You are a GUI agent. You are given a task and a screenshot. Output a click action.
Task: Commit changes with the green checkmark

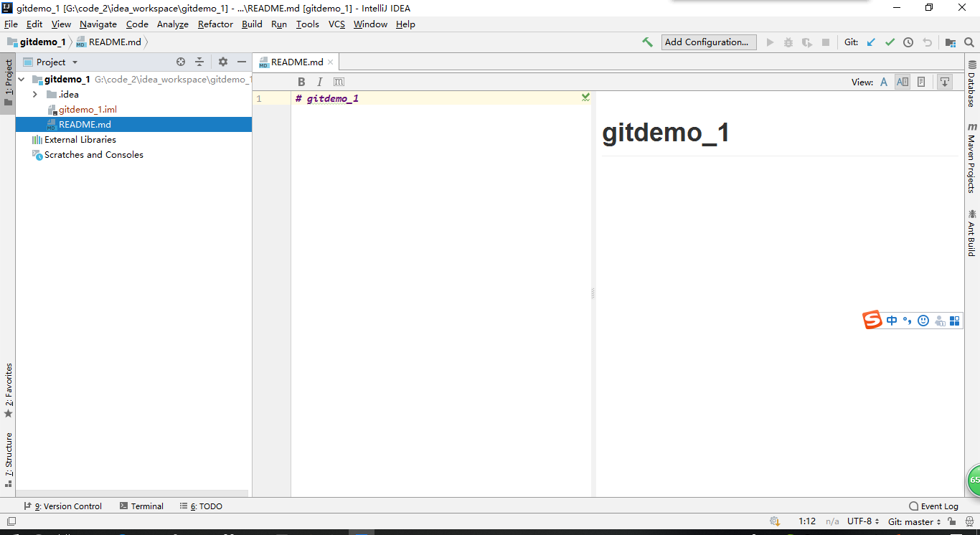pos(890,42)
